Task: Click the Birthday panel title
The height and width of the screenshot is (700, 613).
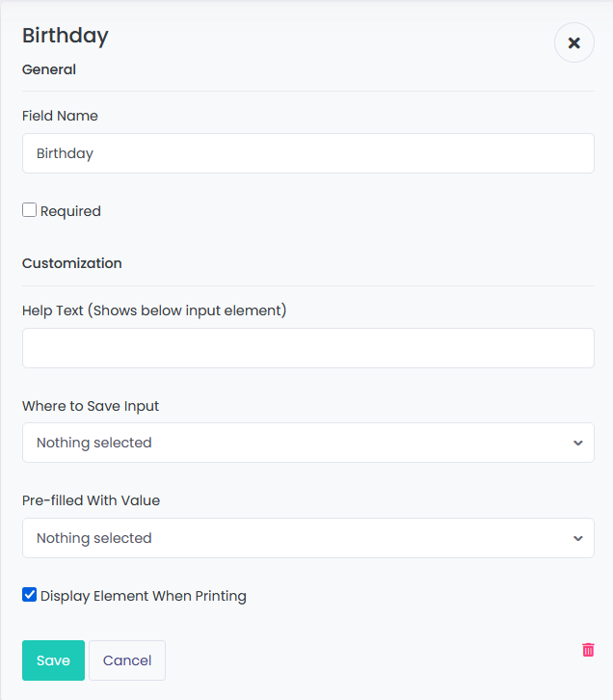Action: point(66,36)
